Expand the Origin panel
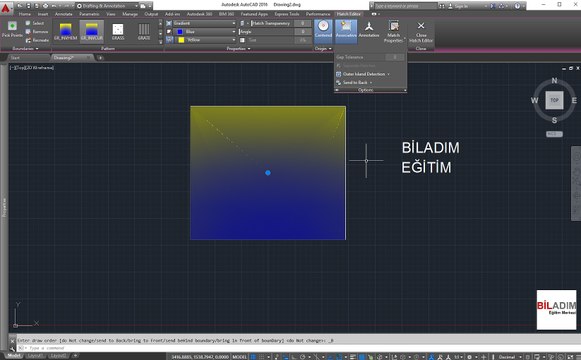The width and height of the screenshot is (581, 360). tap(323, 49)
